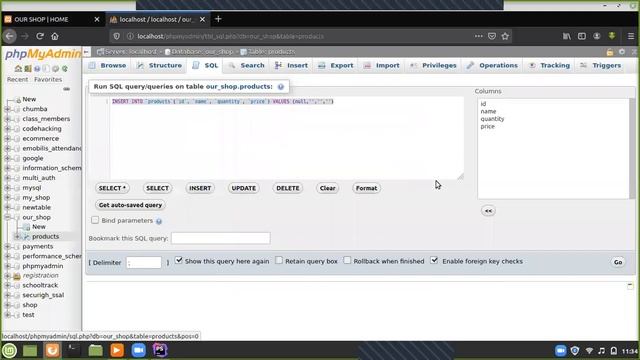
Task: Click the phpMyAdmin home icon
Action: click(x=18, y=69)
